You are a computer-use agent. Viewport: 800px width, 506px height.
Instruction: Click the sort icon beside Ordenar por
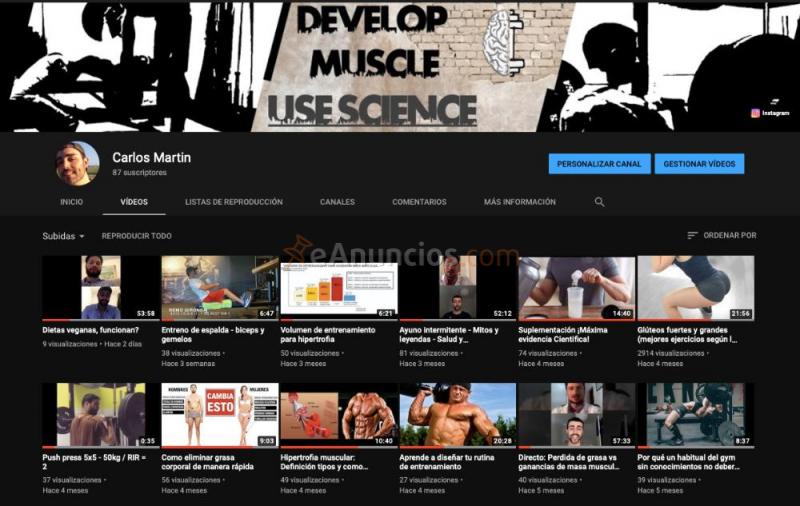(692, 236)
